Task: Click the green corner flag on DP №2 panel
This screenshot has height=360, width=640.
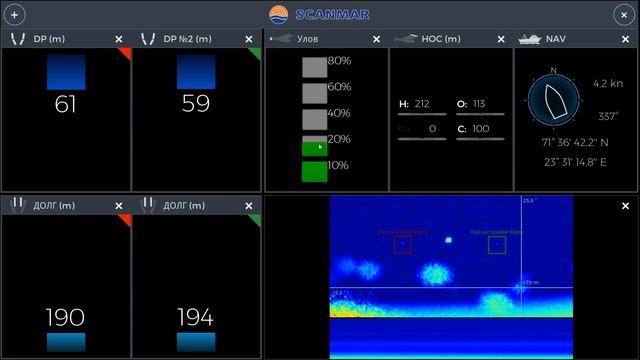Action: [256, 53]
